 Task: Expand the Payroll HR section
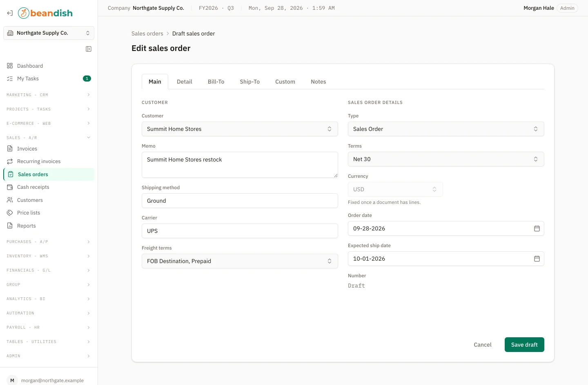[49, 327]
